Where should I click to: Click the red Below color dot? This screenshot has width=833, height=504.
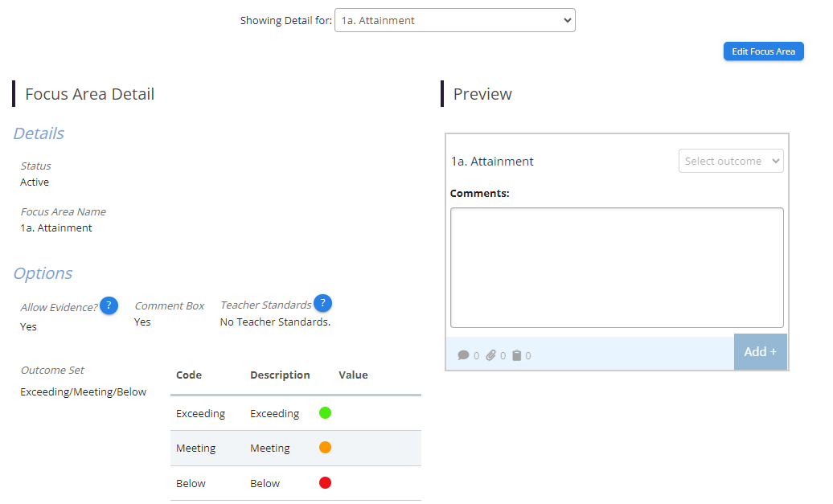325,483
